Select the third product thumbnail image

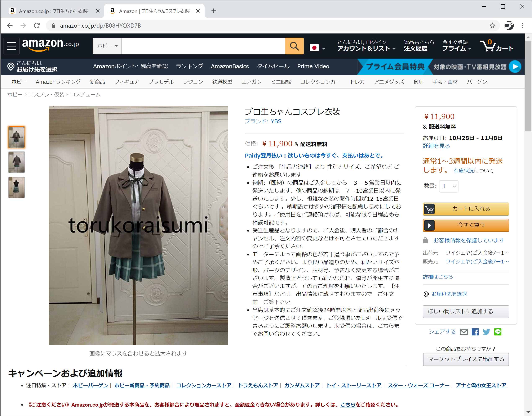pyautogui.click(x=17, y=187)
